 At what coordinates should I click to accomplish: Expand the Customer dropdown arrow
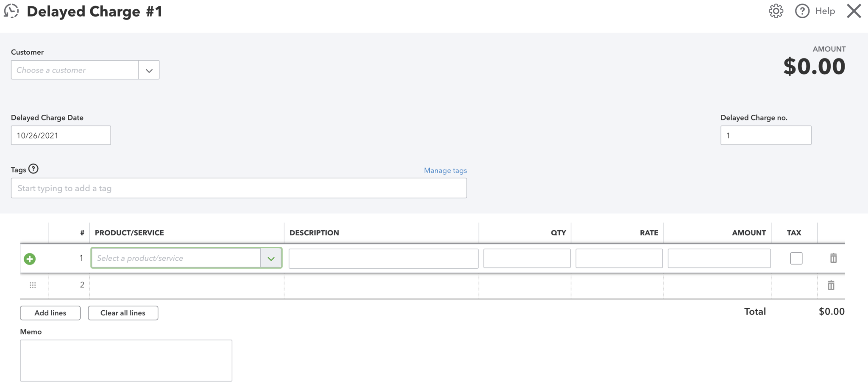[149, 70]
